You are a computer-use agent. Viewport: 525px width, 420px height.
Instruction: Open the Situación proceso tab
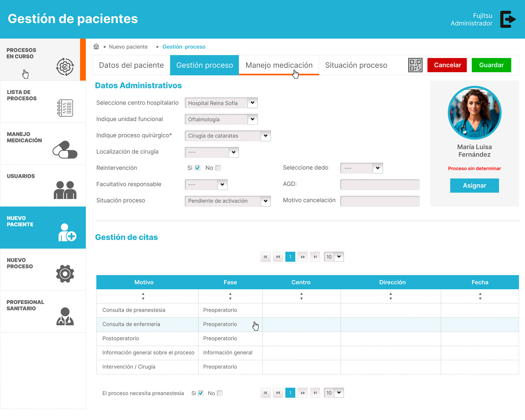pos(356,65)
